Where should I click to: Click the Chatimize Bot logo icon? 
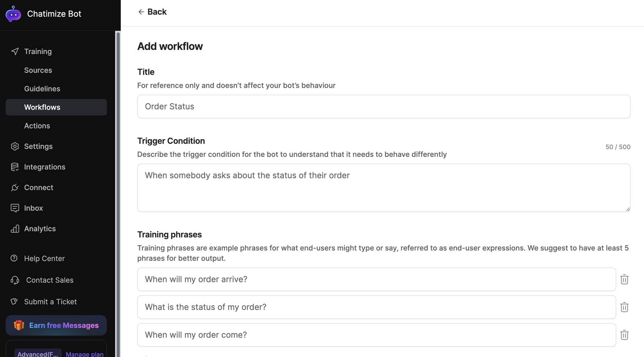(x=13, y=14)
